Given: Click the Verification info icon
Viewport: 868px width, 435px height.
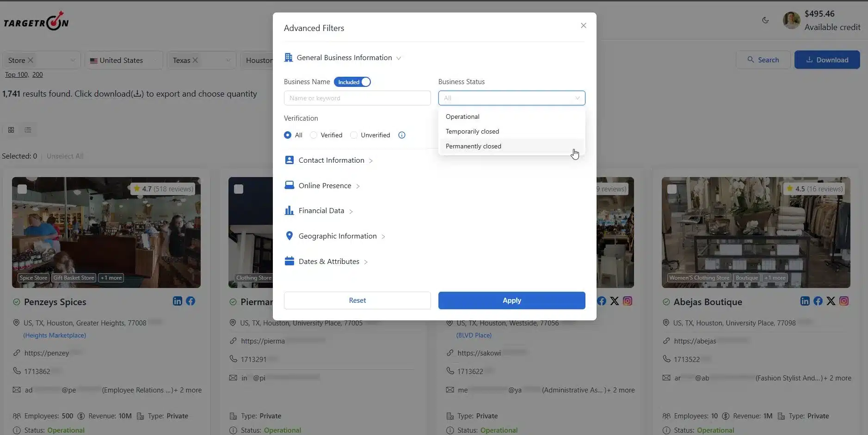Looking at the screenshot, I should tap(402, 135).
